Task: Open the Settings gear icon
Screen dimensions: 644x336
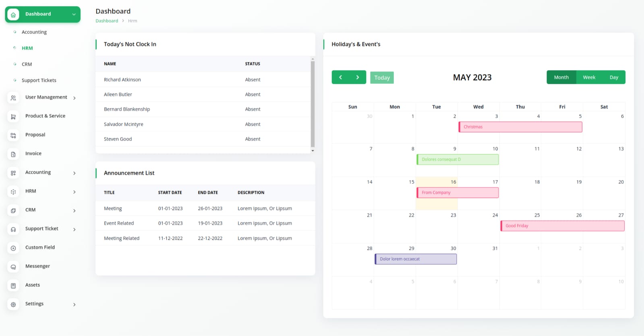Action: click(13, 305)
